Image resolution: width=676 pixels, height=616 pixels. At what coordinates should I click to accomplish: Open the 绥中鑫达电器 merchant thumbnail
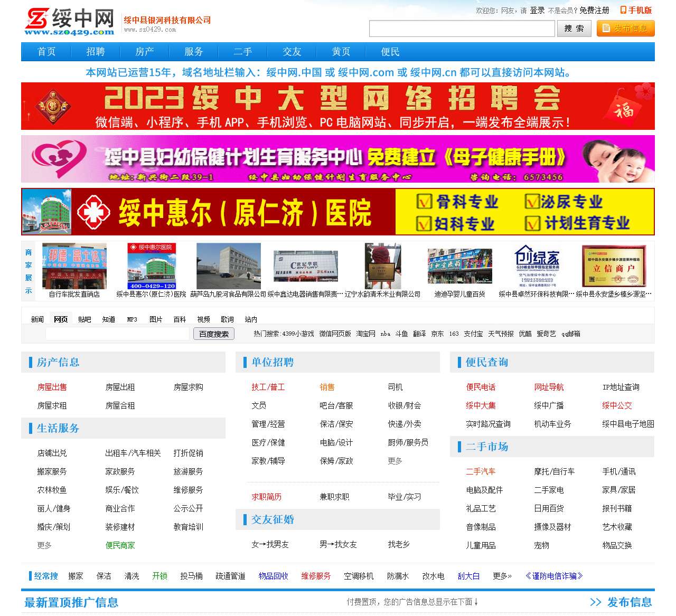point(306,266)
